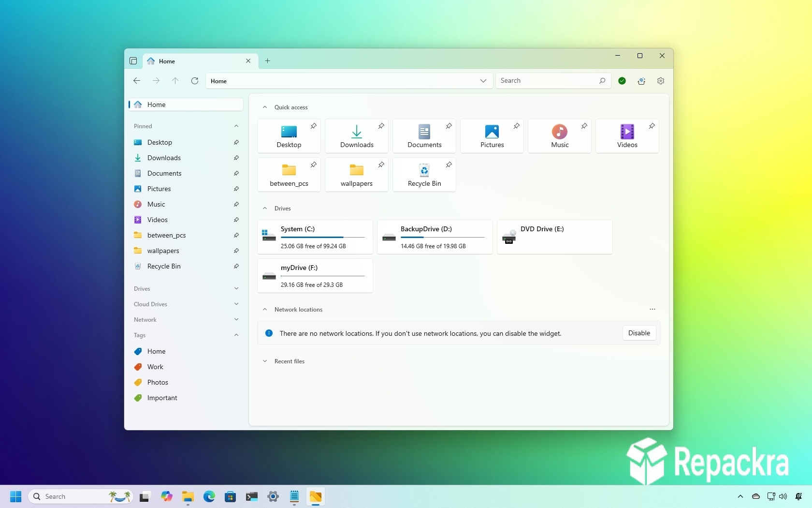
Task: Open Files app settings gear
Action: (661, 81)
